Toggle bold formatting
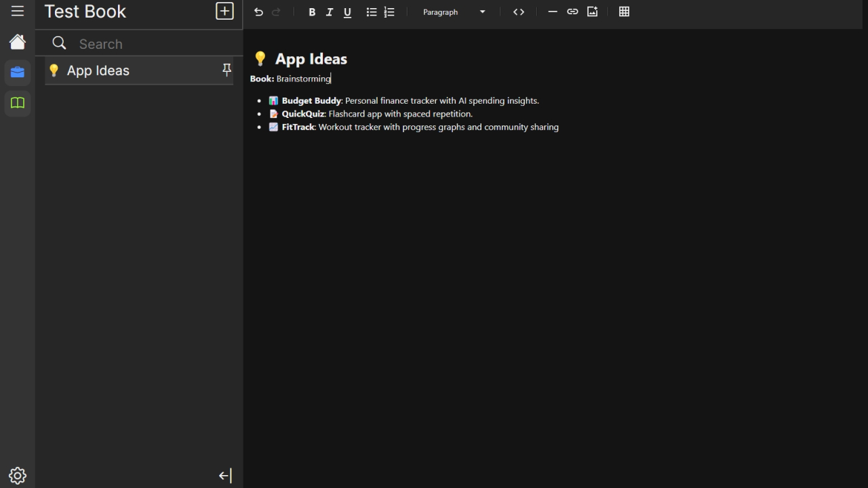The image size is (868, 488). tap(312, 12)
